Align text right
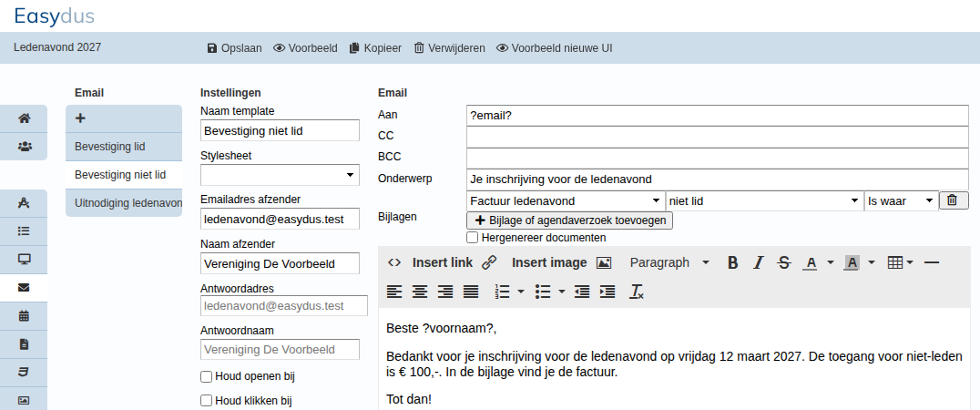980x410 pixels. pyautogui.click(x=445, y=292)
